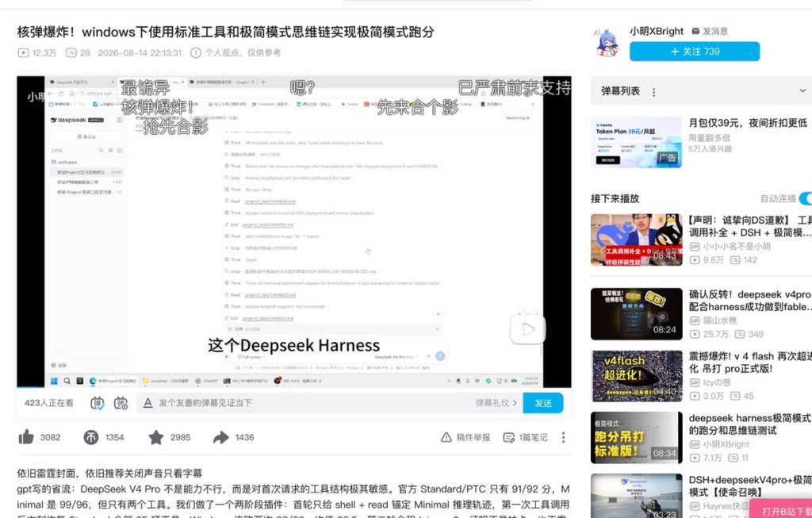Image resolution: width=812 pixels, height=518 pixels.
Task: Open 小明XBright uploader profile name
Action: coord(656,31)
